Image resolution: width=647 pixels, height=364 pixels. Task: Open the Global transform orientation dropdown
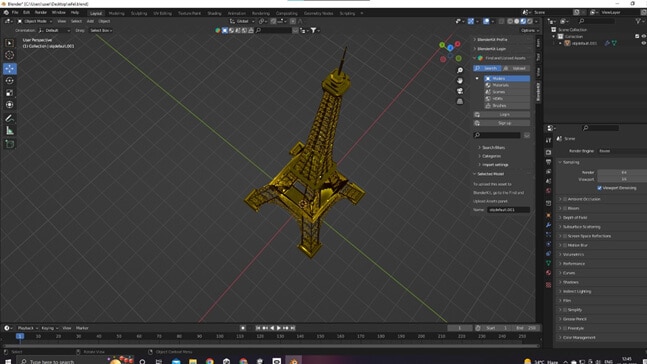pyautogui.click(x=242, y=21)
